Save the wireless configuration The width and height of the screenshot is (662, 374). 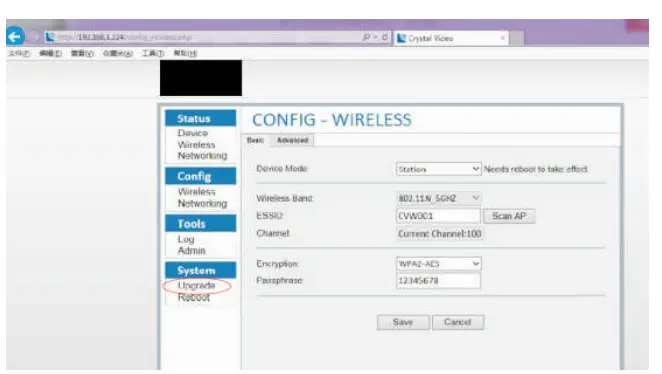point(403,323)
